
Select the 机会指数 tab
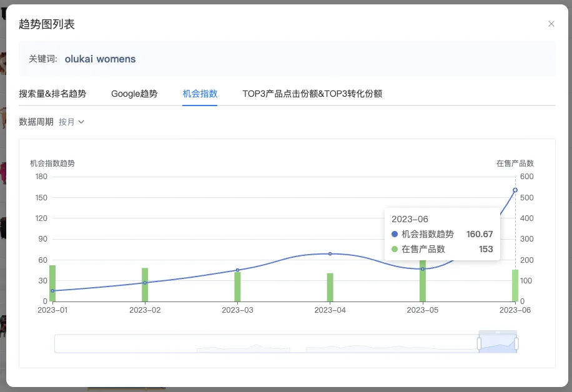[x=200, y=94]
